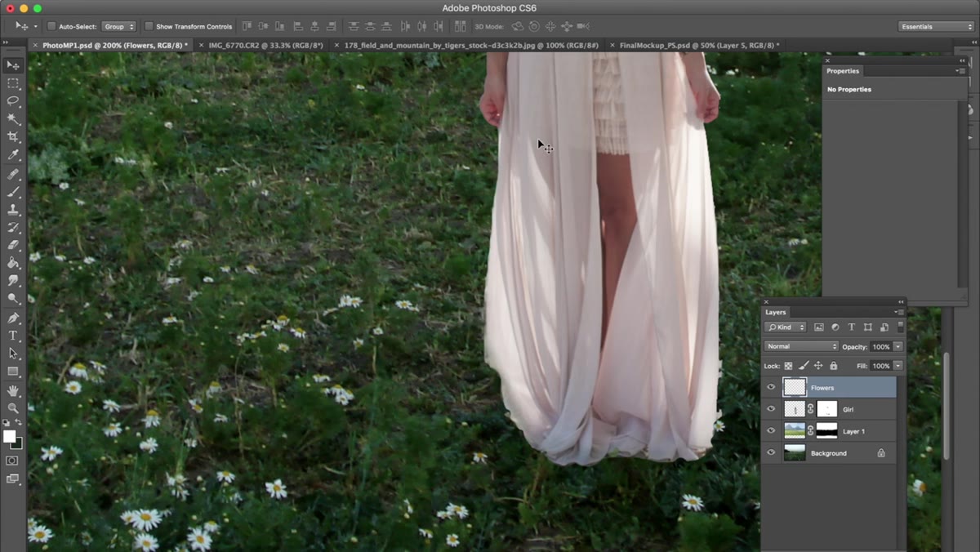The height and width of the screenshot is (552, 980).
Task: Select the Zoom tool
Action: point(13,408)
